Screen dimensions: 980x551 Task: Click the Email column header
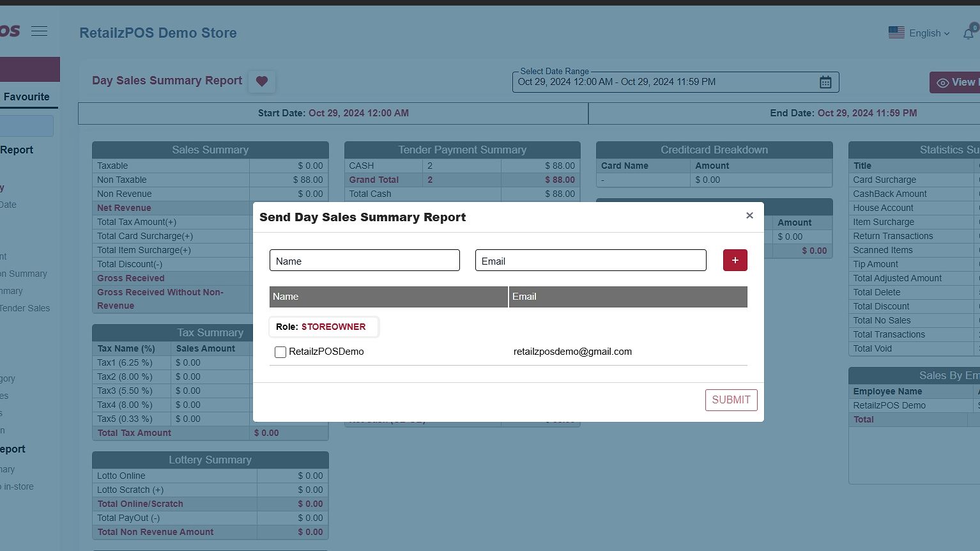click(x=628, y=297)
